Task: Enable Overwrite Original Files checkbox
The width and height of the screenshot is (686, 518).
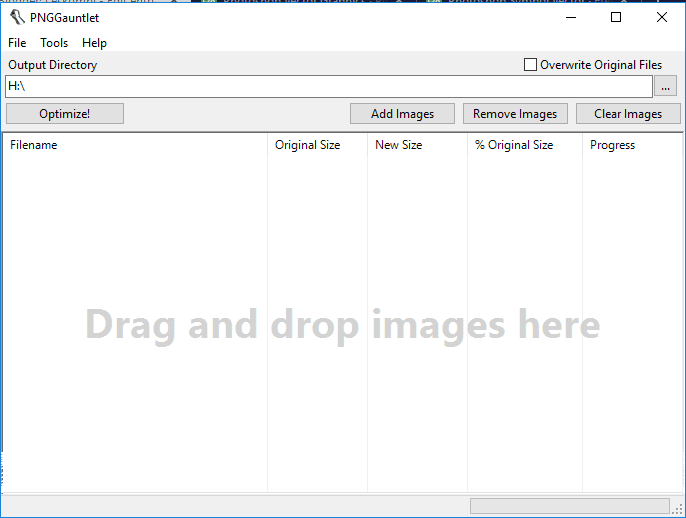Action: (530, 65)
